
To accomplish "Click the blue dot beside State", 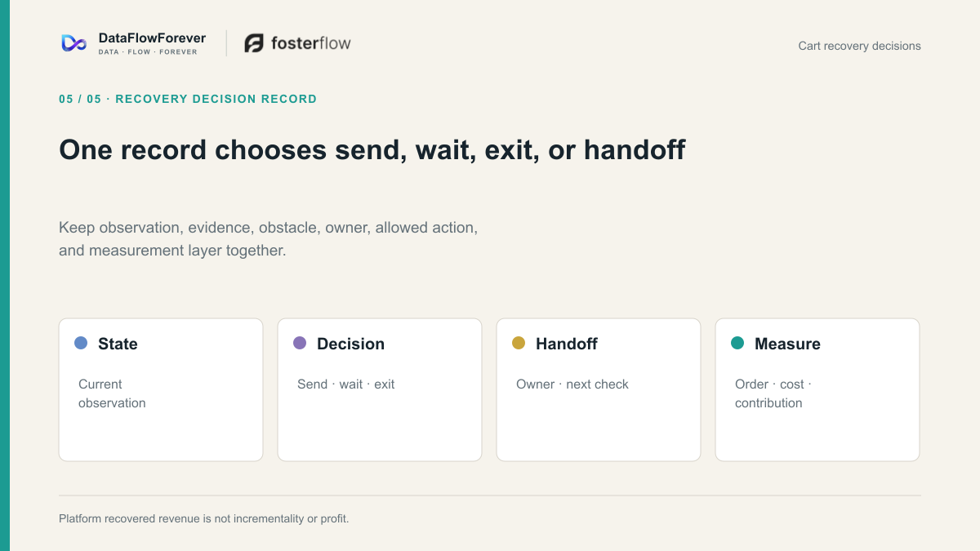I will point(81,343).
